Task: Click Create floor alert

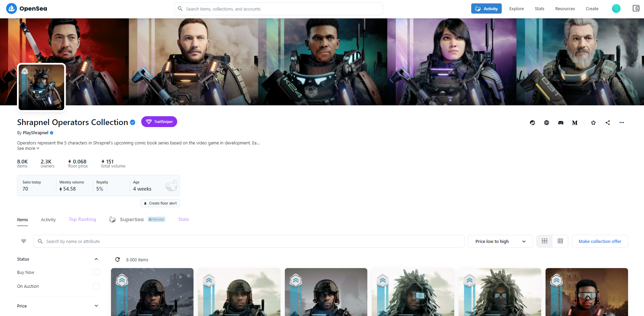Action: 160,203
